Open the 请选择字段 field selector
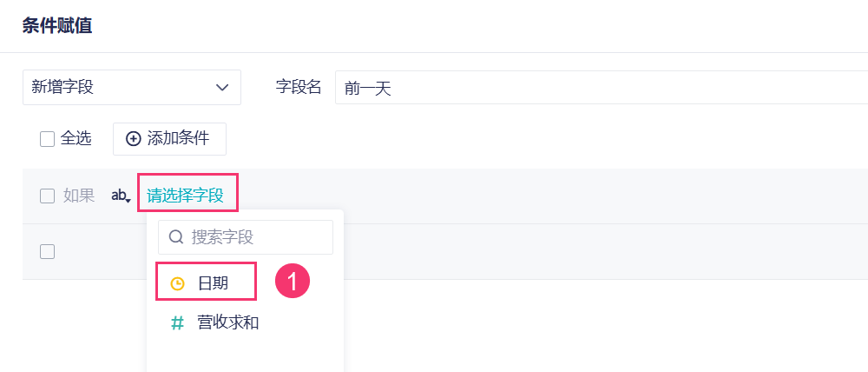 click(186, 196)
